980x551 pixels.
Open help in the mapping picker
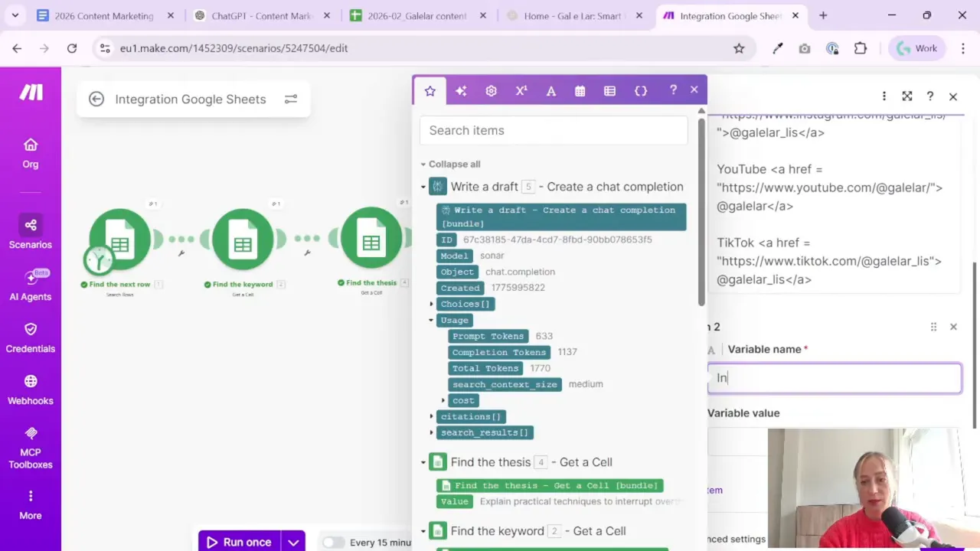point(673,90)
